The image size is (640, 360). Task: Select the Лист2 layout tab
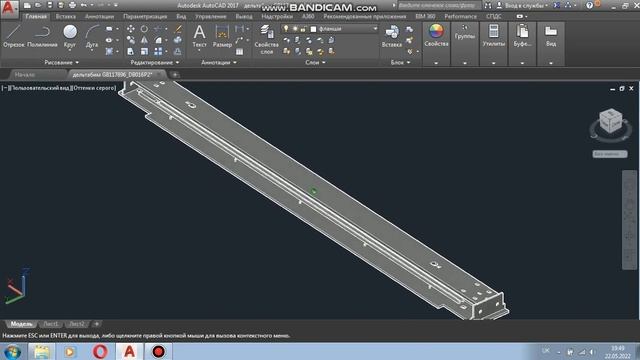pyautogui.click(x=77, y=324)
